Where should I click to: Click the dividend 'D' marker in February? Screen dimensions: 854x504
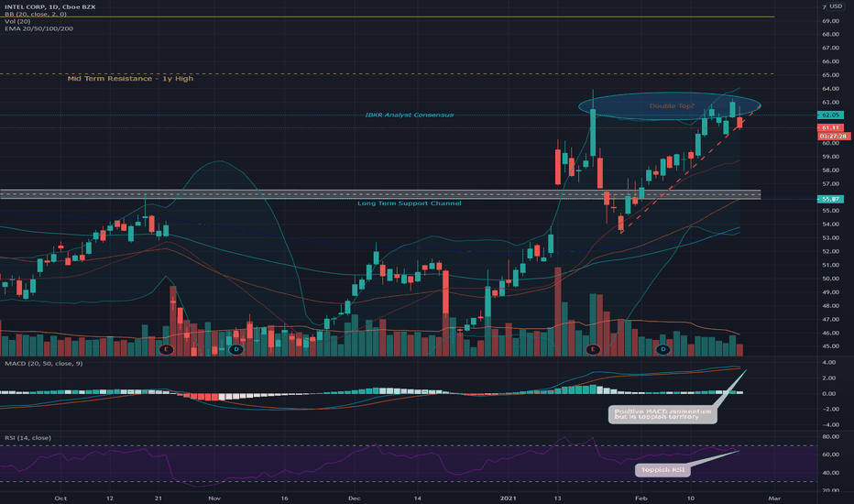coord(662,349)
